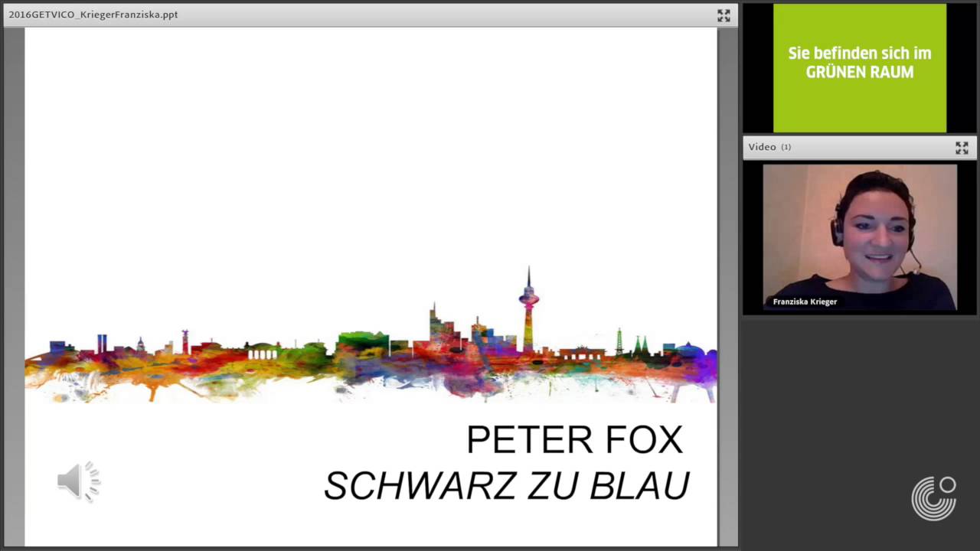Click the 'Franziska Krieger' name caption
The image size is (980, 551).
(805, 302)
